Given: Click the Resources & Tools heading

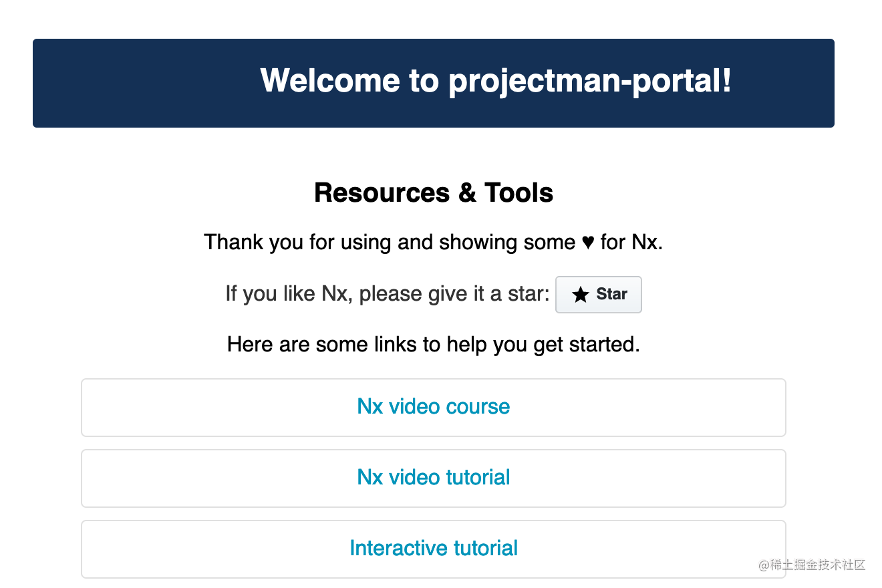Looking at the screenshot, I should [x=434, y=192].
